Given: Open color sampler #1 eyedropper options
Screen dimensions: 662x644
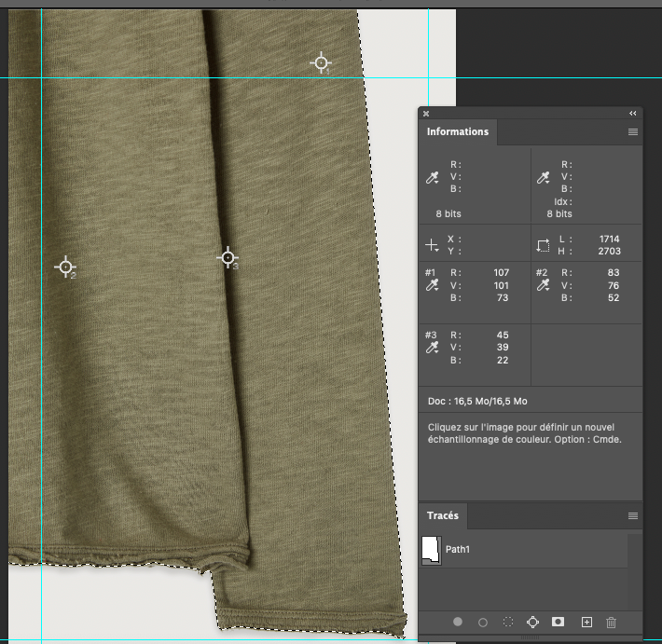Looking at the screenshot, I should [433, 286].
